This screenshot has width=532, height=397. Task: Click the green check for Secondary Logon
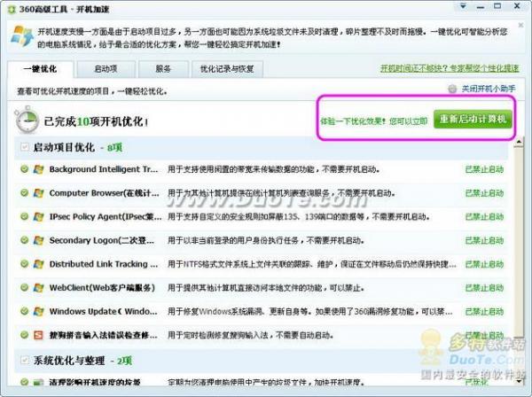pos(24,240)
